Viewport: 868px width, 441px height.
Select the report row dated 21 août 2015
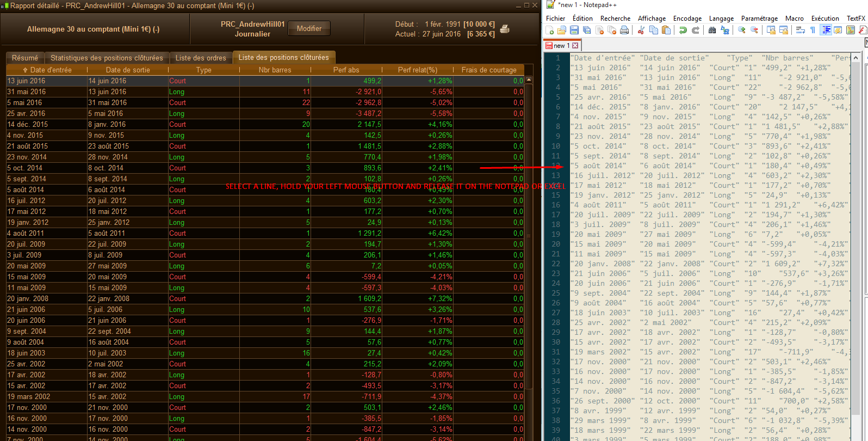[x=265, y=146]
